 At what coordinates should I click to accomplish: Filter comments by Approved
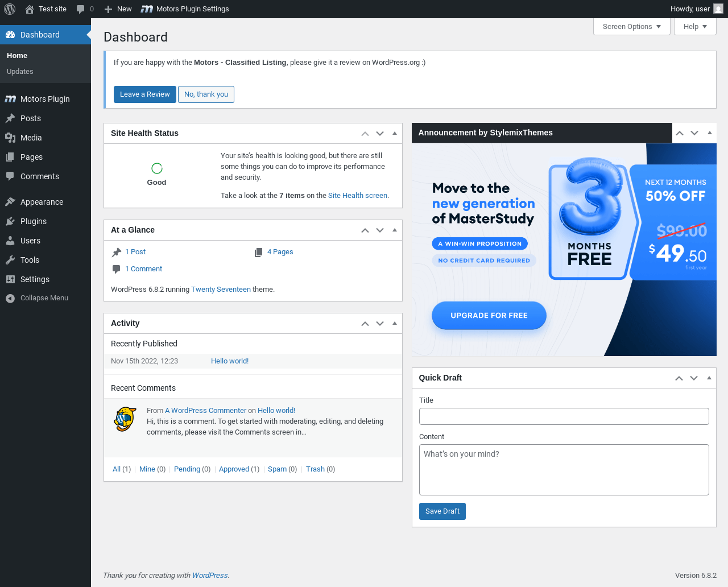[234, 469]
